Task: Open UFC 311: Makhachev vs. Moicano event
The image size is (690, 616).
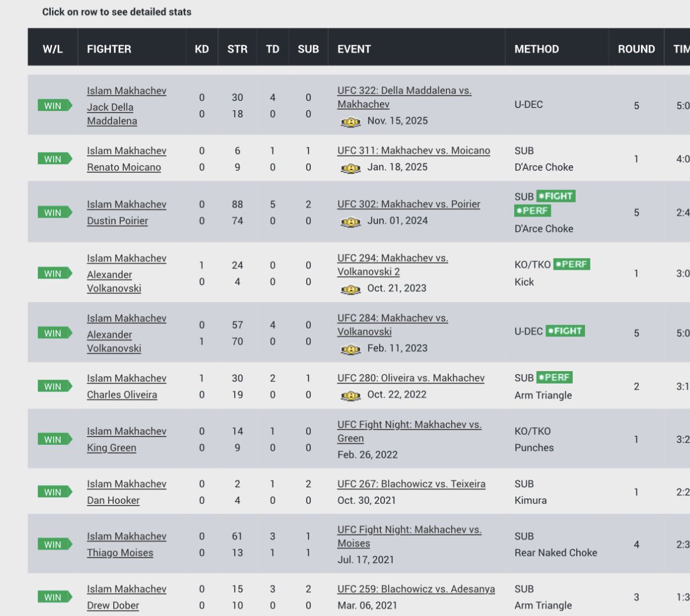Action: pyautogui.click(x=413, y=150)
